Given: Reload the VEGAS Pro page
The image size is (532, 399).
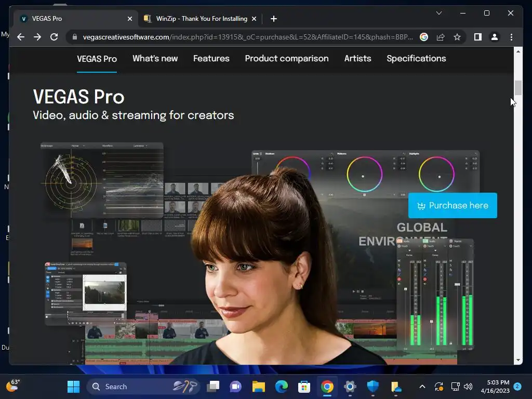Looking at the screenshot, I should point(54,37).
